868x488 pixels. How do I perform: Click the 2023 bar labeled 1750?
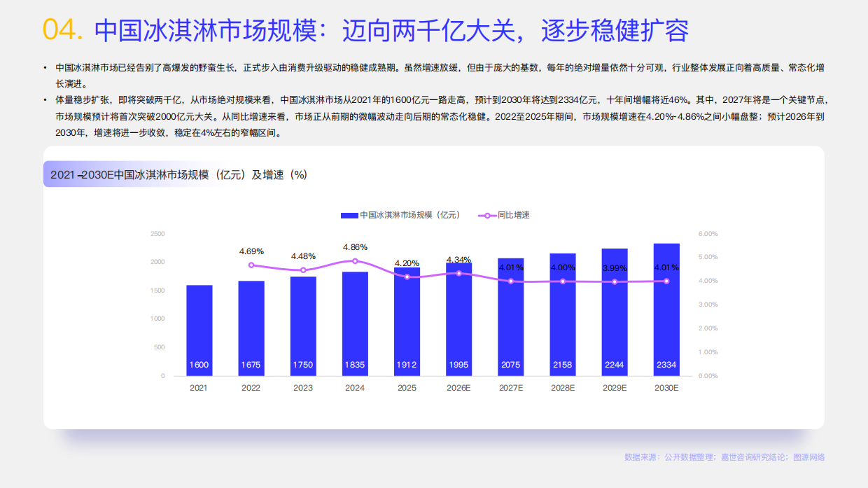(303, 326)
